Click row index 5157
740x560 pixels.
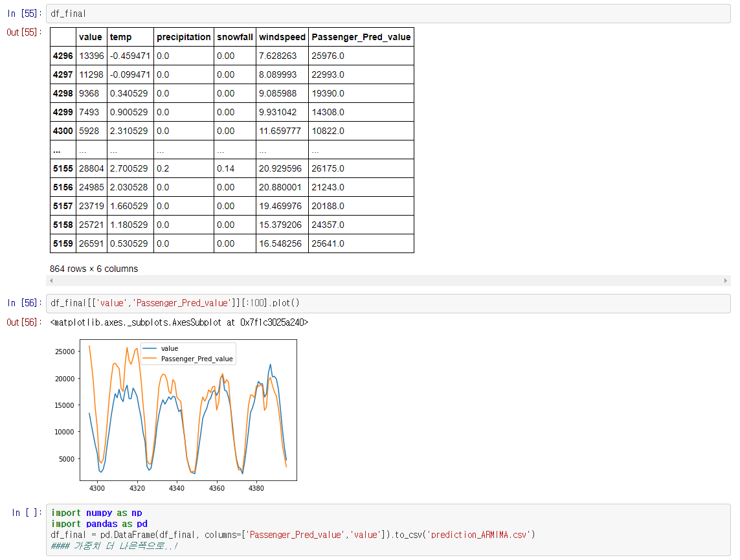coord(63,206)
